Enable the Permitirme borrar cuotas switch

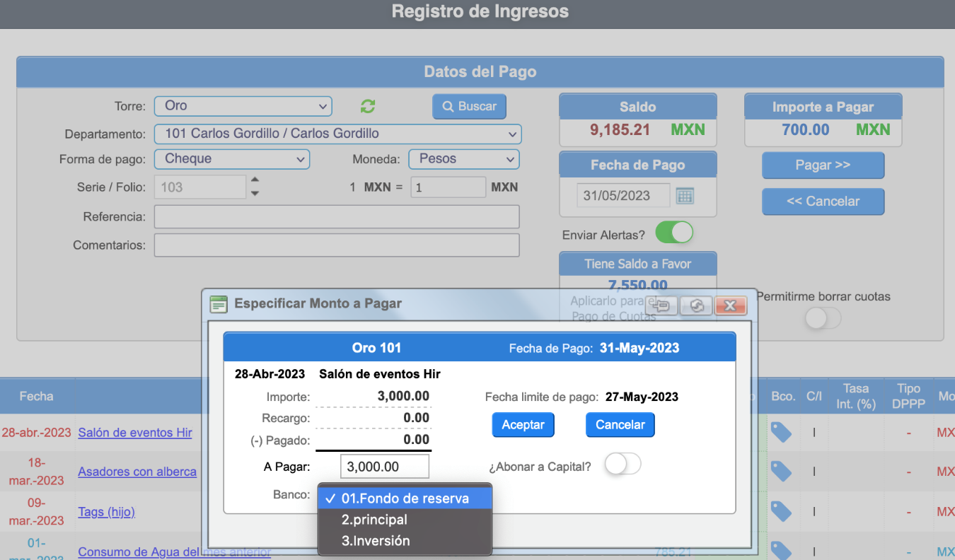tap(823, 319)
